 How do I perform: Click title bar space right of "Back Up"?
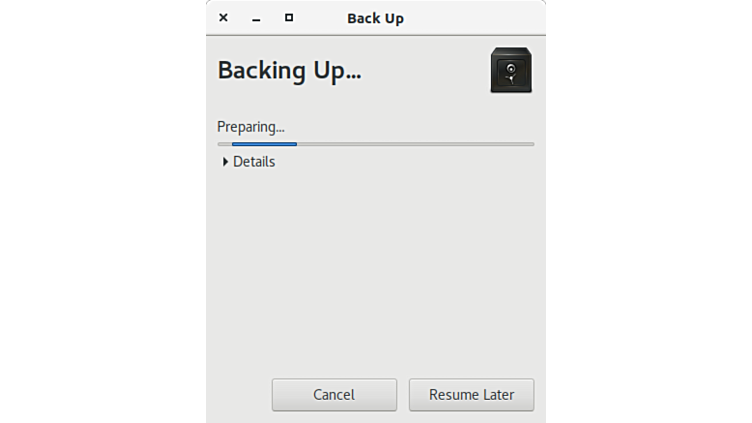pos(470,18)
